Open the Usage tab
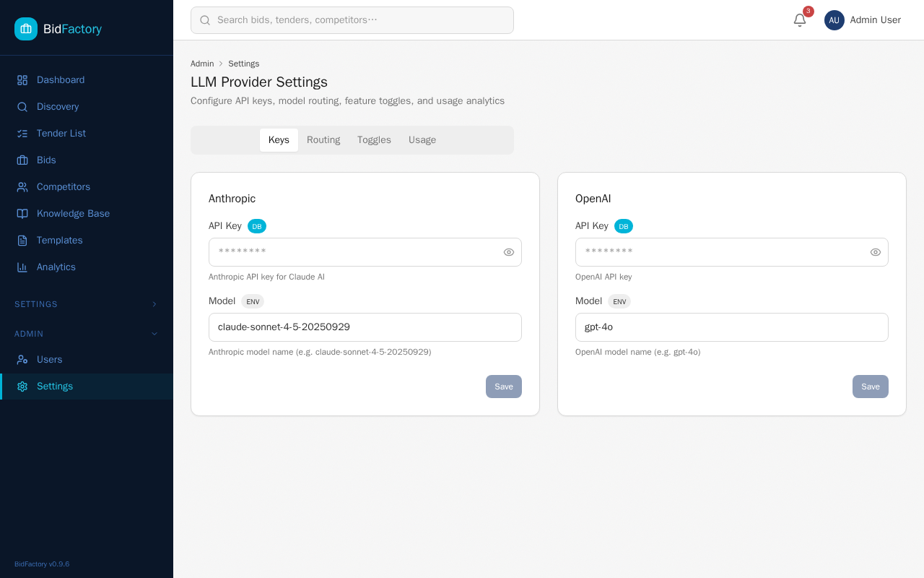Image resolution: width=924 pixels, height=578 pixels. [422, 140]
